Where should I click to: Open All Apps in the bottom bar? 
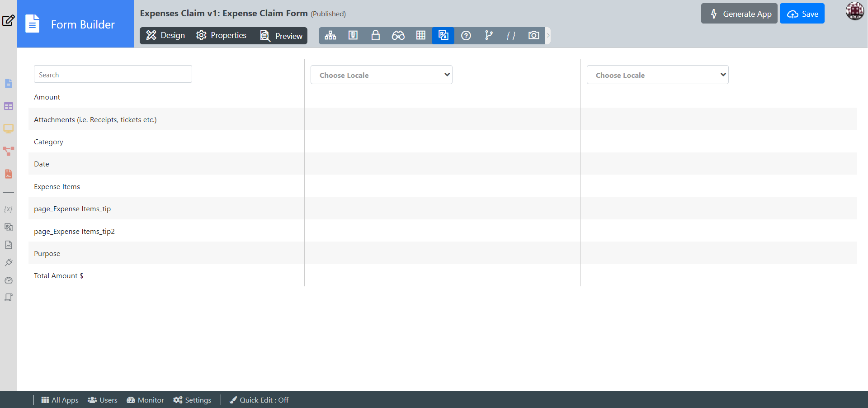click(x=60, y=400)
